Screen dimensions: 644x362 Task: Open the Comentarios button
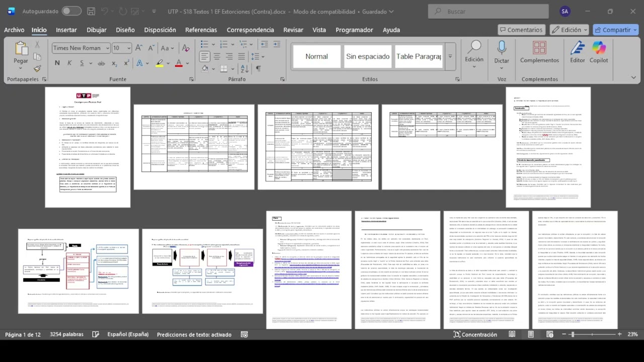[x=521, y=30]
